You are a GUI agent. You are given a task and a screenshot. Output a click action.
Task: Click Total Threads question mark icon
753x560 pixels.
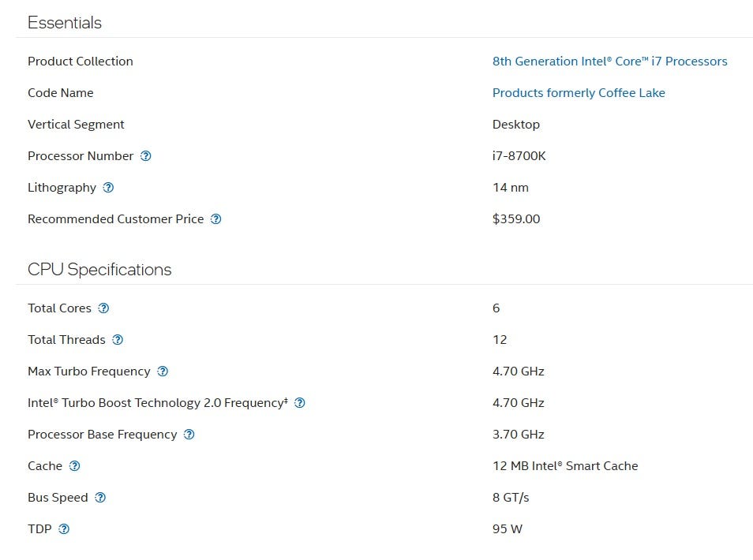click(118, 340)
